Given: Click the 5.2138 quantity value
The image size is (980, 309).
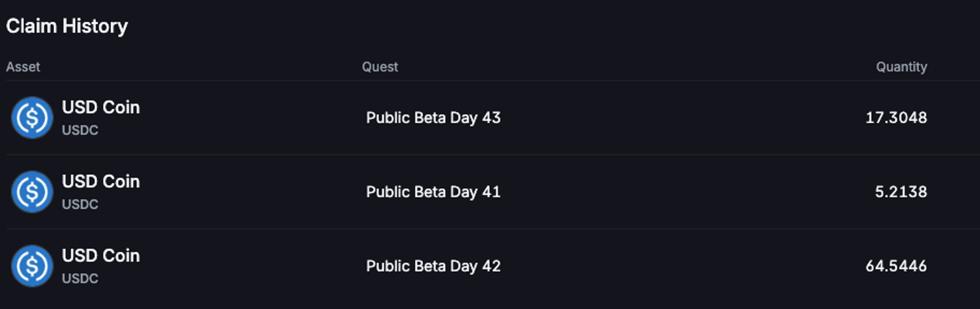Looking at the screenshot, I should click(x=901, y=192).
